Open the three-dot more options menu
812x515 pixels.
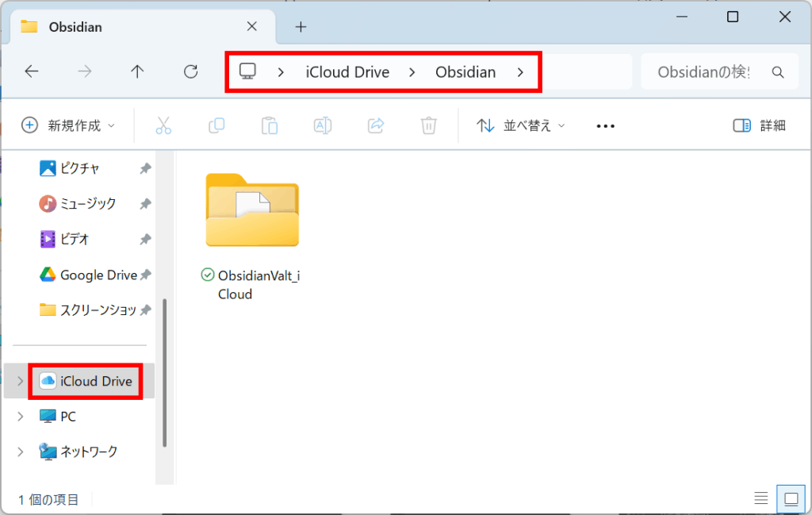tap(606, 125)
